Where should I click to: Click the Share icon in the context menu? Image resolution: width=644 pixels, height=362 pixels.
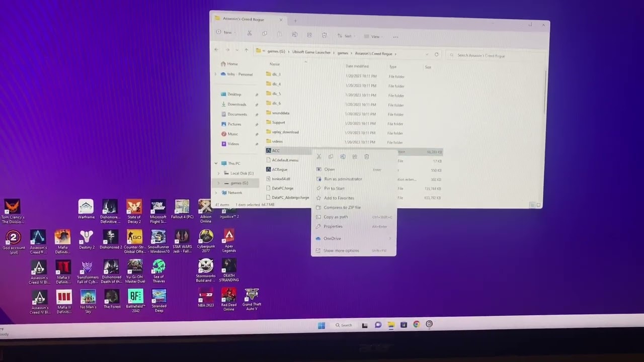[355, 156]
